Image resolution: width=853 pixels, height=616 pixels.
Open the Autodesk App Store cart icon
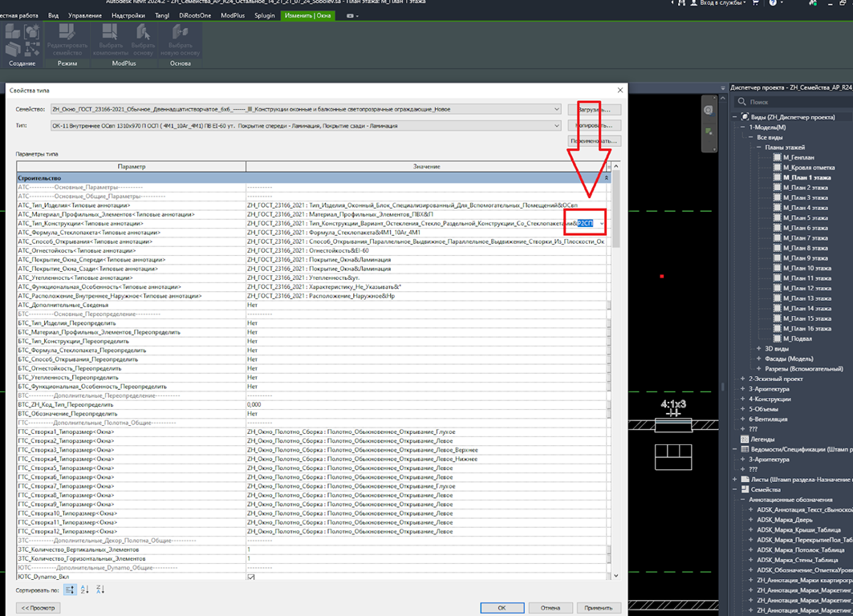[755, 2]
